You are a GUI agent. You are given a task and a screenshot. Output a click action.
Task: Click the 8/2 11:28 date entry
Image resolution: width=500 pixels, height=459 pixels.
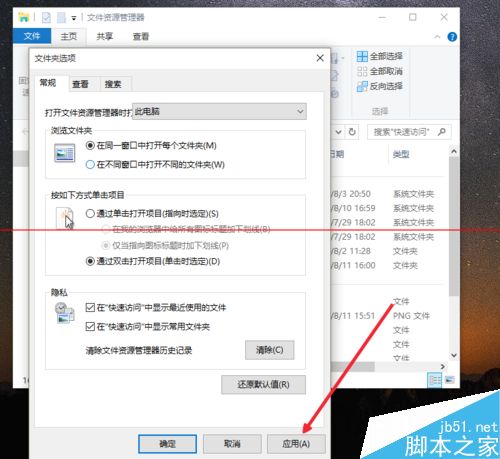pyautogui.click(x=351, y=251)
